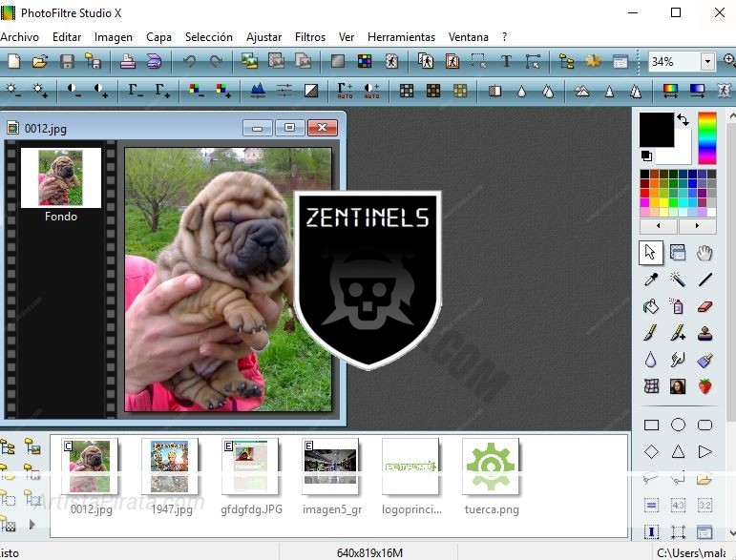
Task: Pick the black foreground color swatch
Action: pyautogui.click(x=656, y=130)
